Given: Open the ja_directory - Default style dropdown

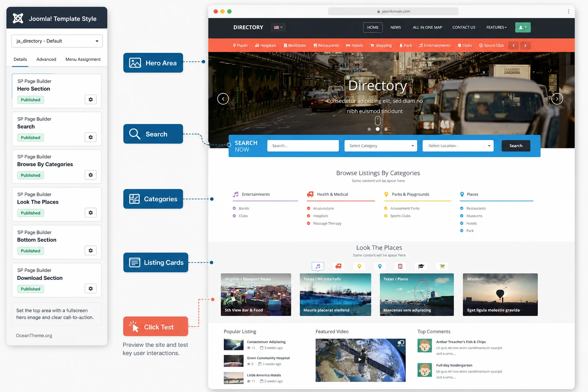Looking at the screenshot, I should pos(57,41).
